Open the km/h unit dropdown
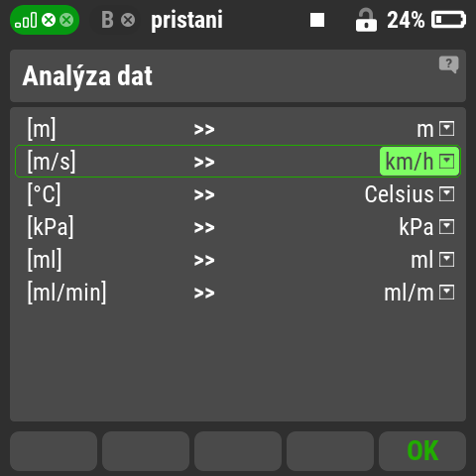 tap(419, 162)
